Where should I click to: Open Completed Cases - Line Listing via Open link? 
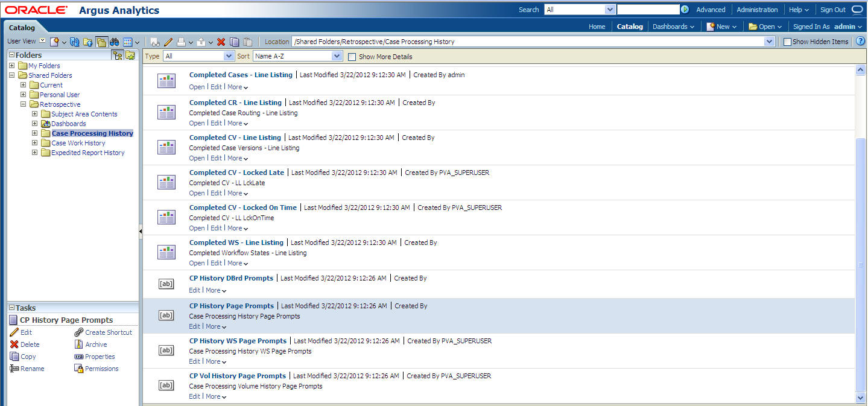pos(197,87)
